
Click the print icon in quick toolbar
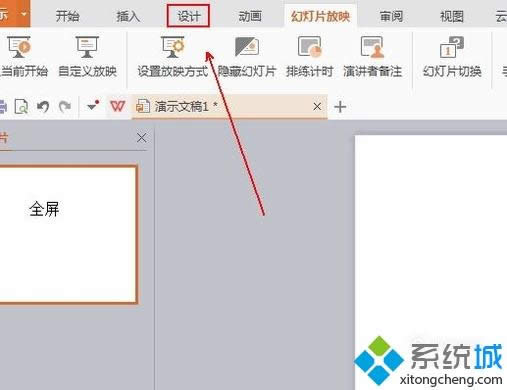click(x=3, y=107)
